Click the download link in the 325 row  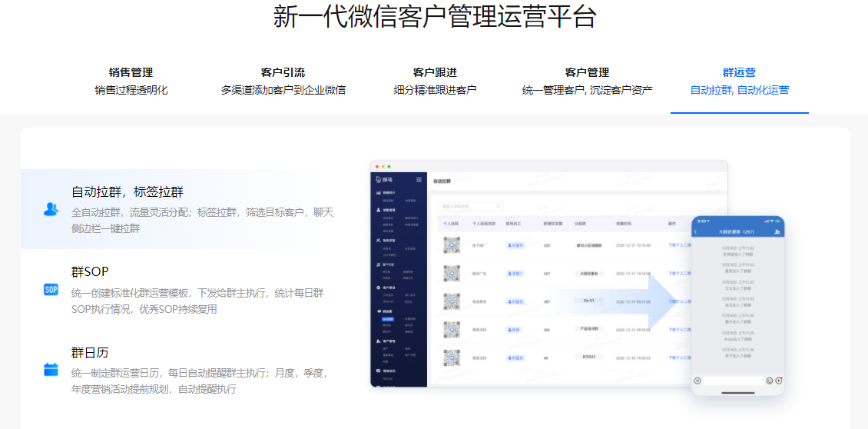pos(680,245)
